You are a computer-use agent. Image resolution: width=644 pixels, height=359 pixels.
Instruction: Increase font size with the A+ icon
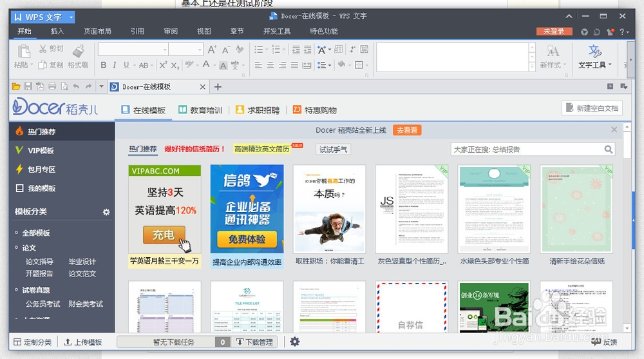pyautogui.click(x=212, y=50)
